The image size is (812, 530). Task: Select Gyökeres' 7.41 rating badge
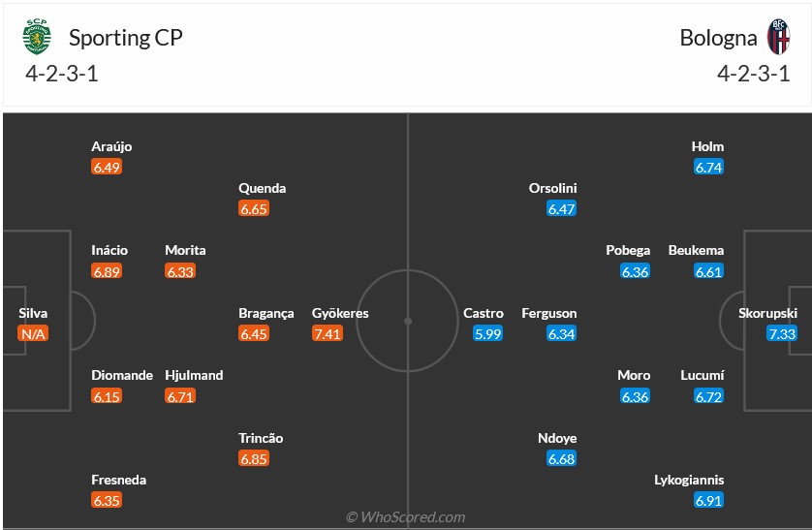(327, 333)
